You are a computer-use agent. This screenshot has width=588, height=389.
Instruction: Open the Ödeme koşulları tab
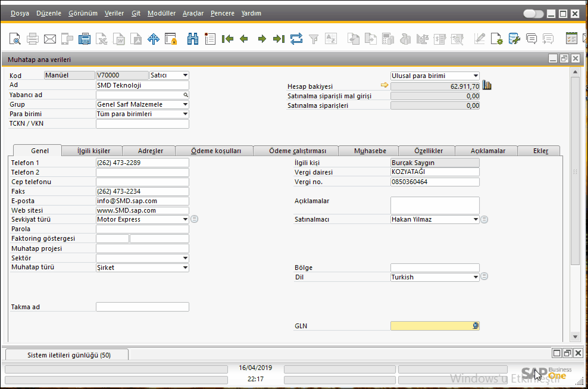(214, 151)
